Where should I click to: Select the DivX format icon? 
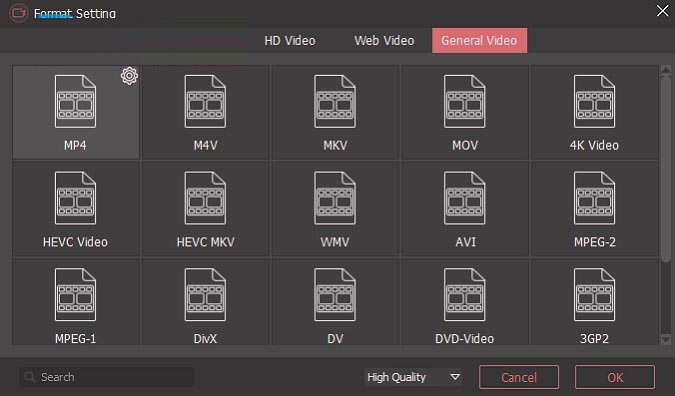point(205,295)
